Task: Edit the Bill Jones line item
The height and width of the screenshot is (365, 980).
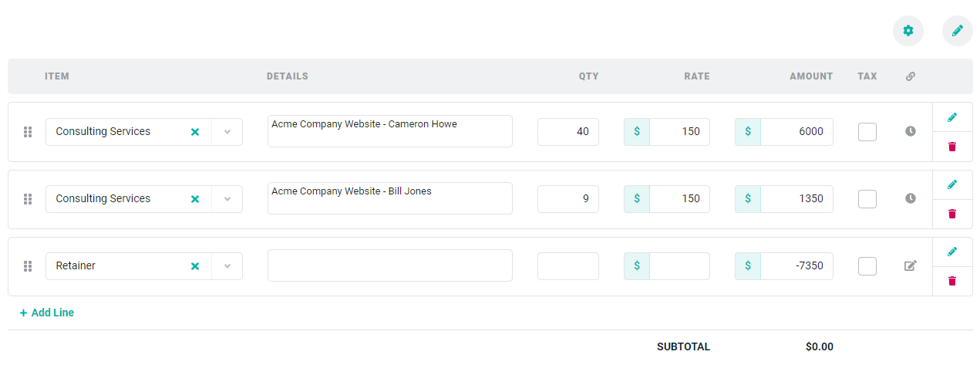Action: 952,184
